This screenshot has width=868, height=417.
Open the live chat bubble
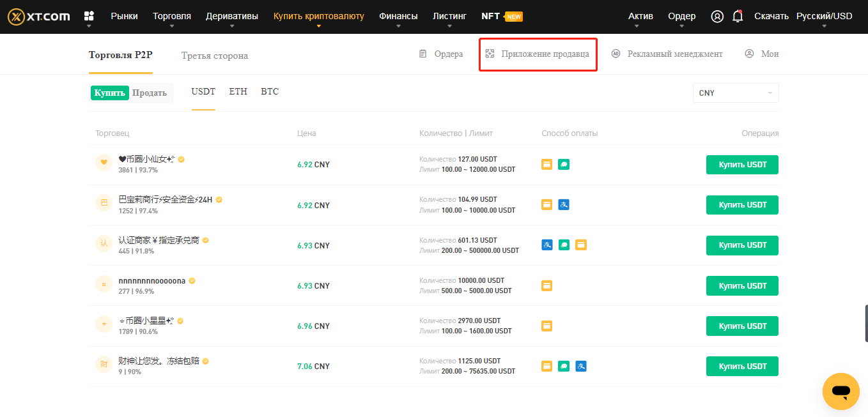click(841, 391)
